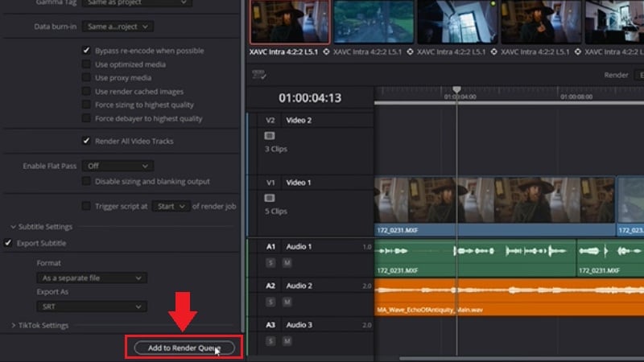This screenshot has height=362, width=644.
Task: Click render settings panel vertical scrollbar
Action: coord(242,167)
